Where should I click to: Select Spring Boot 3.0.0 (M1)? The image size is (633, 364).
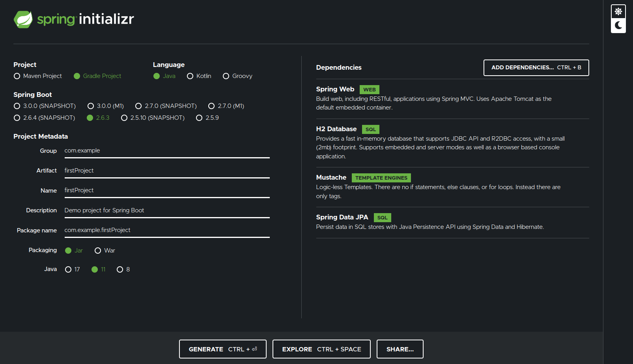pos(106,106)
